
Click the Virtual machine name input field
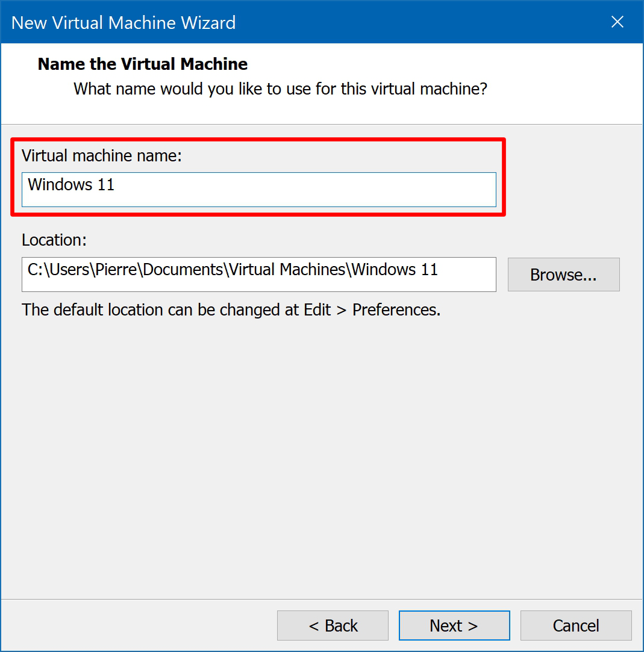tap(259, 190)
